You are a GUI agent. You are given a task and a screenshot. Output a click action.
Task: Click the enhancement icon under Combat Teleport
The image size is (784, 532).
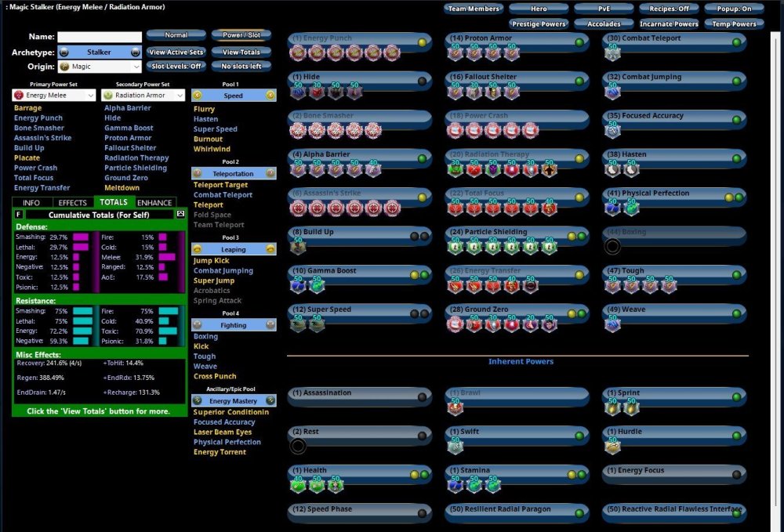[x=612, y=53]
